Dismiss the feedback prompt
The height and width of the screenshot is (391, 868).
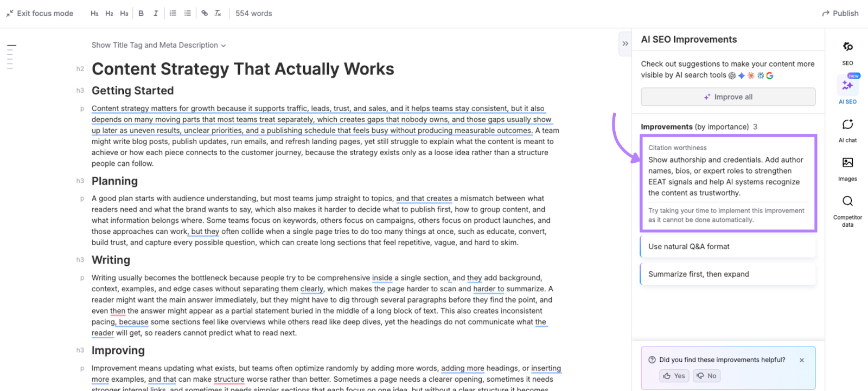pyautogui.click(x=802, y=360)
